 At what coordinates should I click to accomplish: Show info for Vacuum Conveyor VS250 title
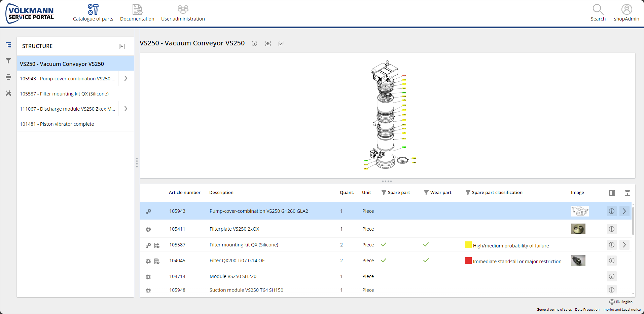click(x=254, y=43)
